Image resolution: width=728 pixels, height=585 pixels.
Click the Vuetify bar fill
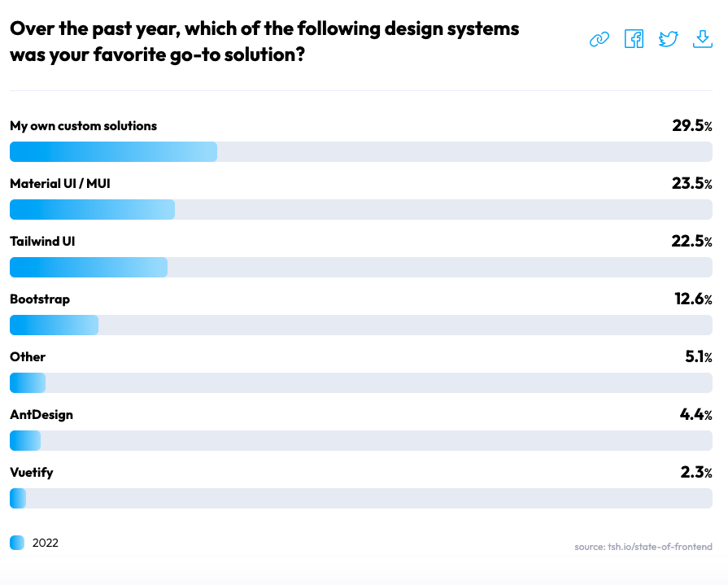pyautogui.click(x=18, y=498)
